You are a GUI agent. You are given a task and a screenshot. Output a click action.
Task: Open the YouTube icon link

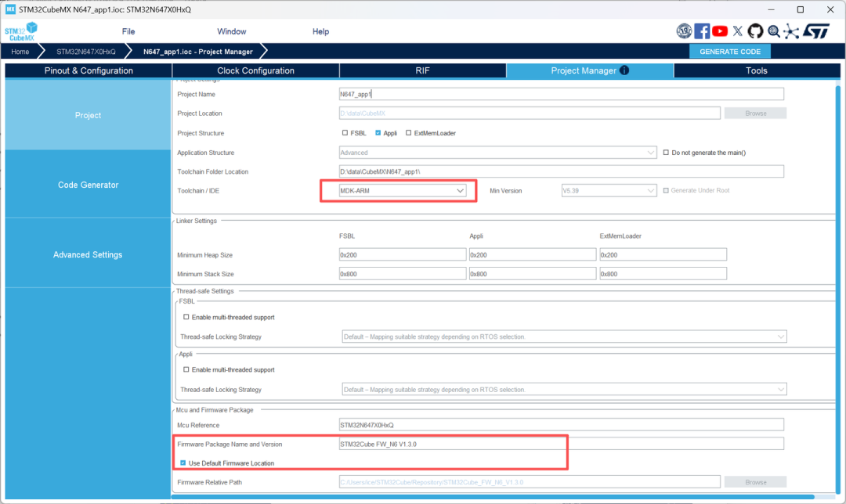(x=720, y=31)
